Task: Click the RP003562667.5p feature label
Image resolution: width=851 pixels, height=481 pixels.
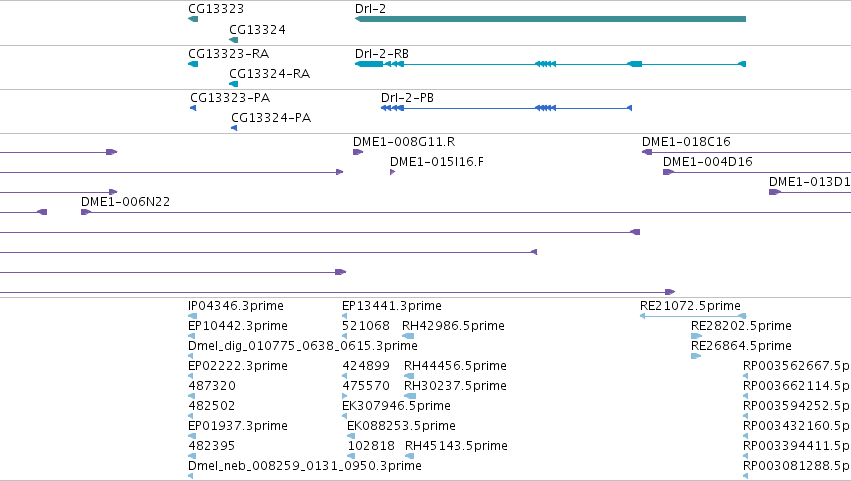Action: (x=796, y=366)
